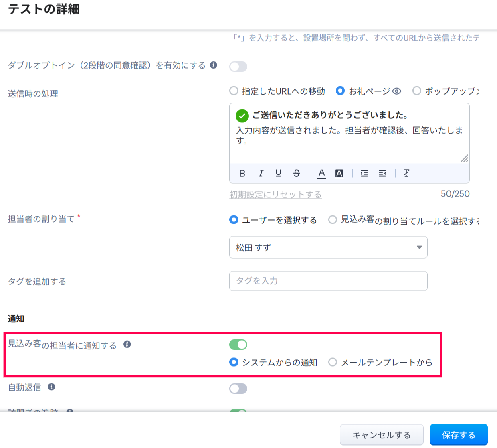The height and width of the screenshot is (448, 497).
Task: Toggle bold formatting in the message editor
Action: point(242,173)
